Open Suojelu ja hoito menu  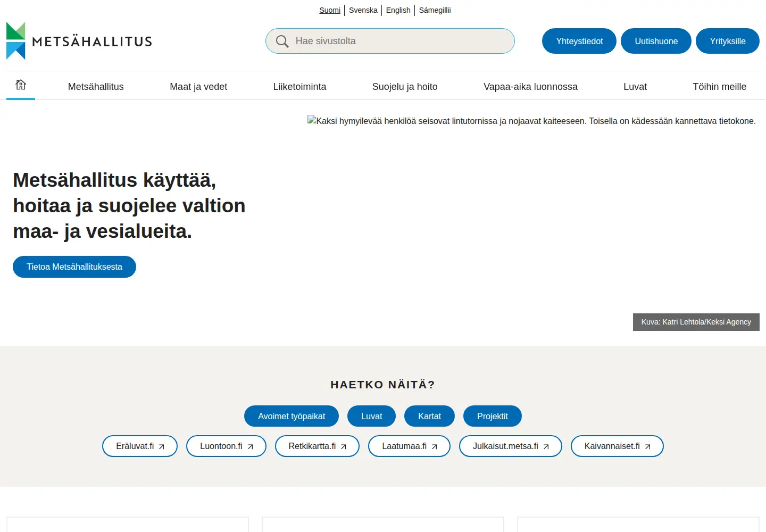[x=405, y=87]
